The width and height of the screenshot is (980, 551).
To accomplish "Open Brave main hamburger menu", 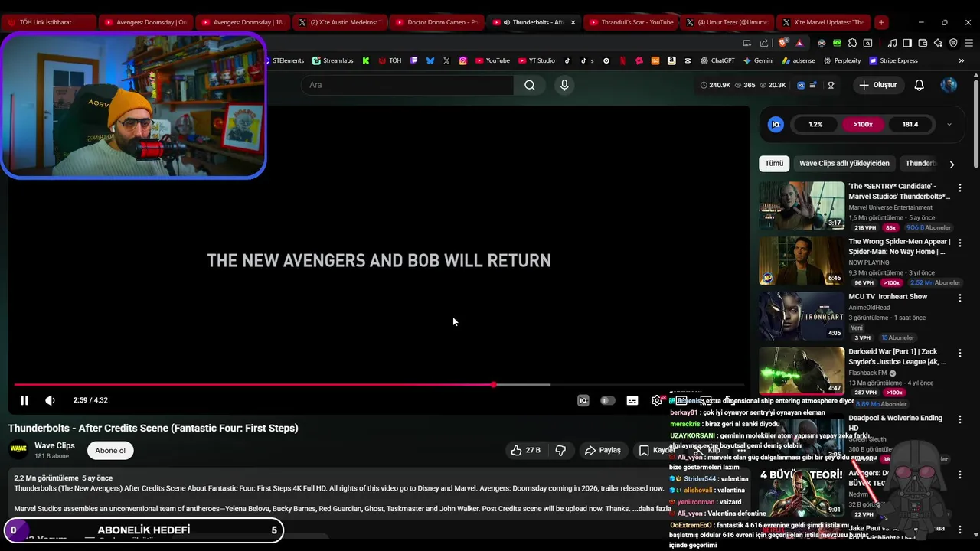I will pyautogui.click(x=969, y=43).
